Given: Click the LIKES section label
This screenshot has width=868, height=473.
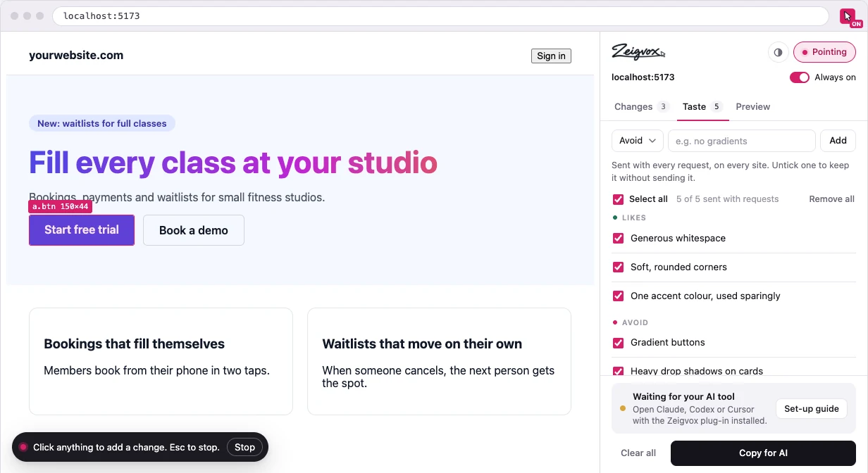Looking at the screenshot, I should pyautogui.click(x=634, y=218).
